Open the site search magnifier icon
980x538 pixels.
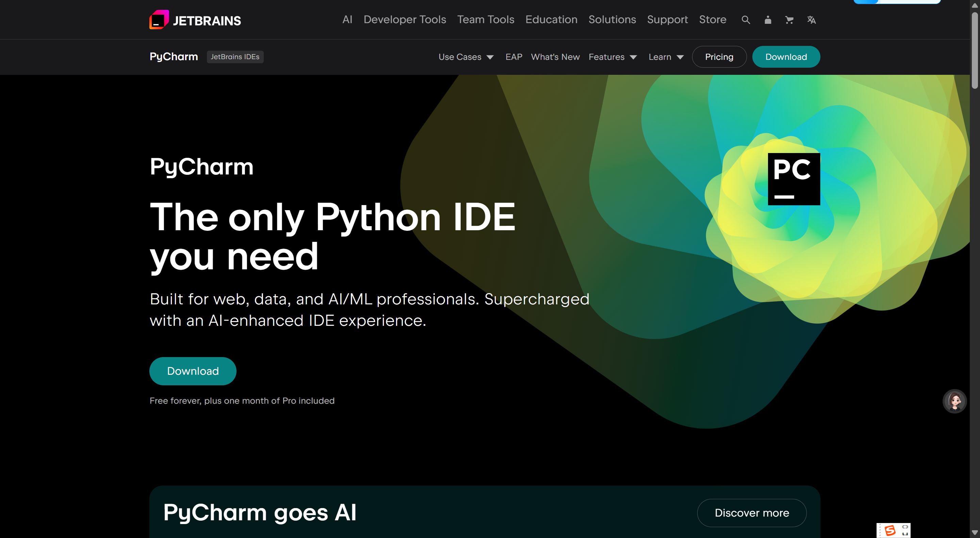click(746, 20)
